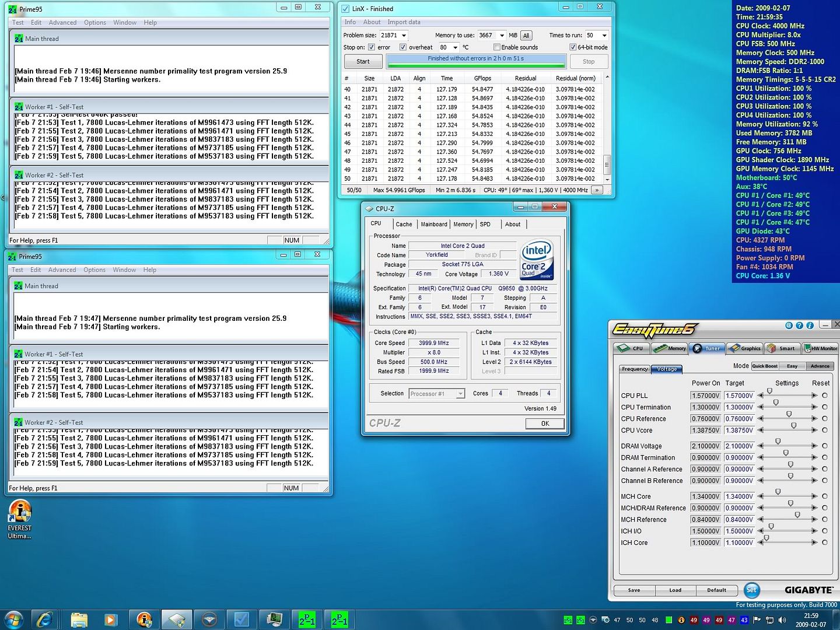Image resolution: width=840 pixels, height=630 pixels.
Task: Open the Mainboard tab in CPU-Z
Action: pyautogui.click(x=434, y=225)
